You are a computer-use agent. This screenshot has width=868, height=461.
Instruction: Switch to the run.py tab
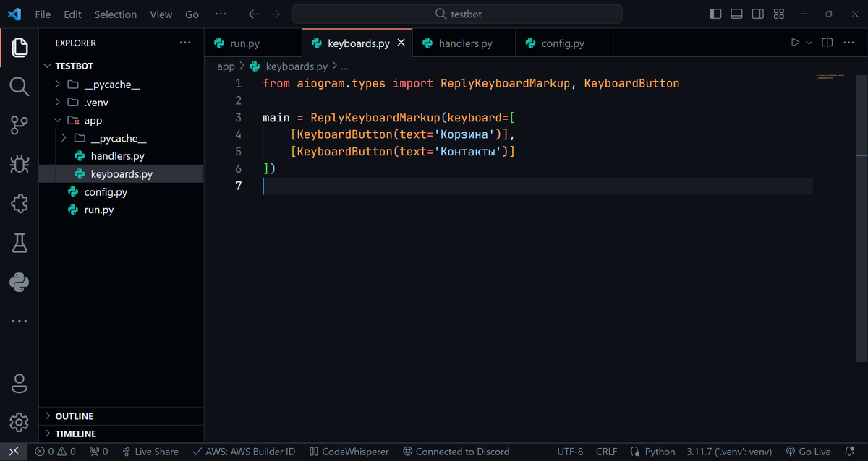(x=252, y=43)
